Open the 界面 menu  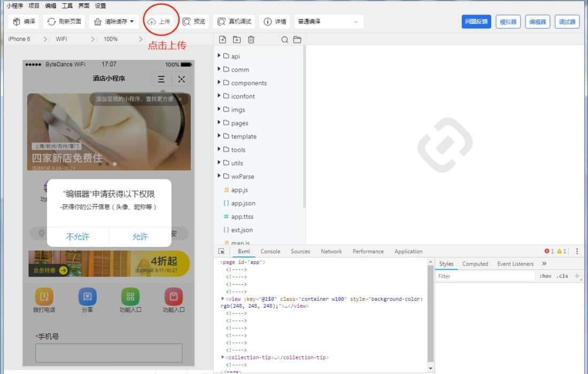pos(83,6)
